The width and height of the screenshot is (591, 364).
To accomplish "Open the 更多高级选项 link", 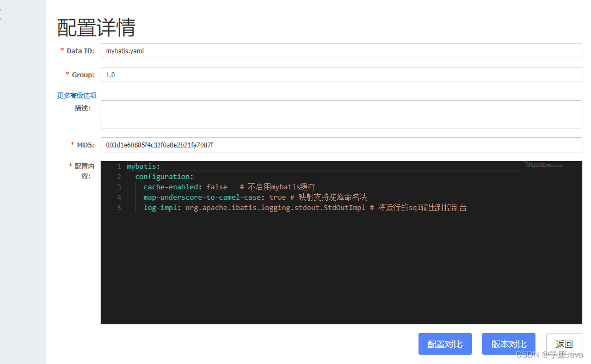I will click(x=77, y=95).
